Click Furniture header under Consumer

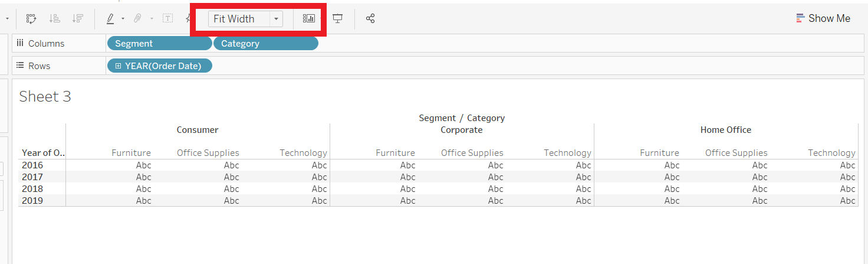coord(131,152)
